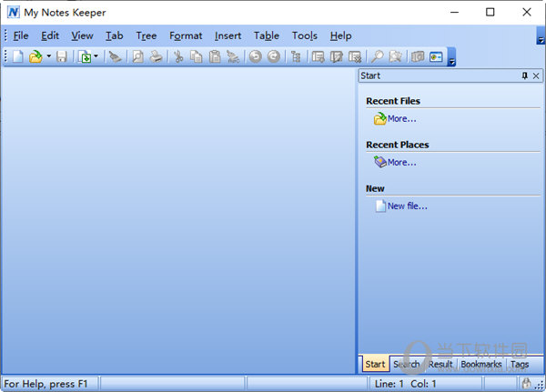Maximize the My Notes Keeper window
Screen dimensions: 546x392
(x=490, y=12)
